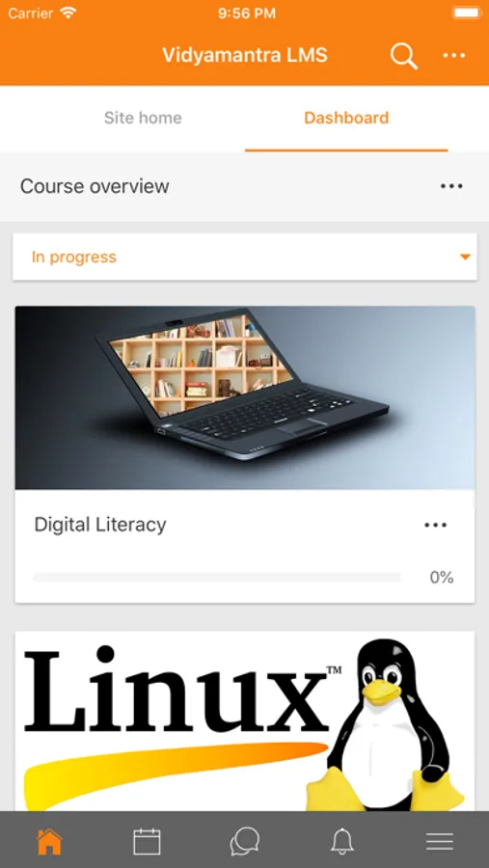Click the orange dropdown arrow beside In progress
The height and width of the screenshot is (868, 489).
[465, 257]
